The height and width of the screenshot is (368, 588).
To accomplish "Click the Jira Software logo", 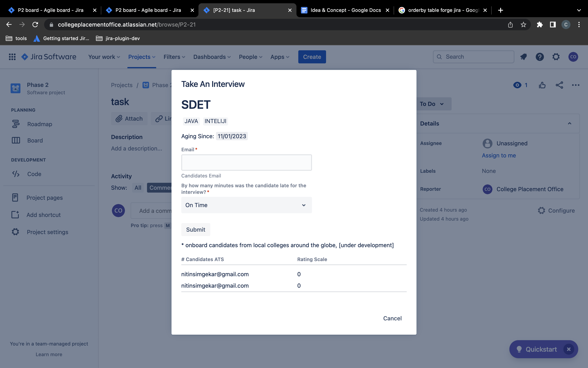I will coord(49,57).
